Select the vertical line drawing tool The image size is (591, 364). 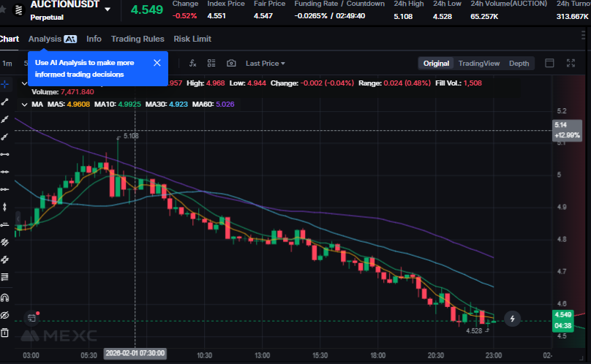point(5,207)
